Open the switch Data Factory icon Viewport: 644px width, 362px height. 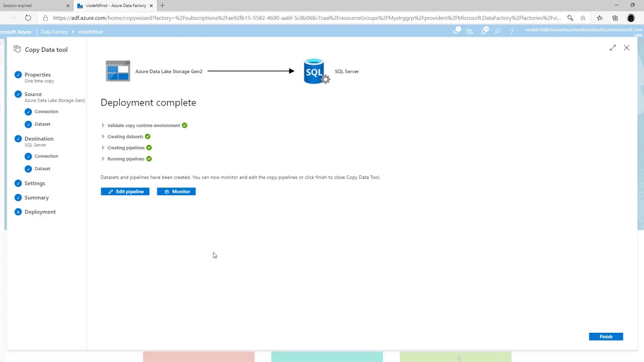[x=469, y=32]
